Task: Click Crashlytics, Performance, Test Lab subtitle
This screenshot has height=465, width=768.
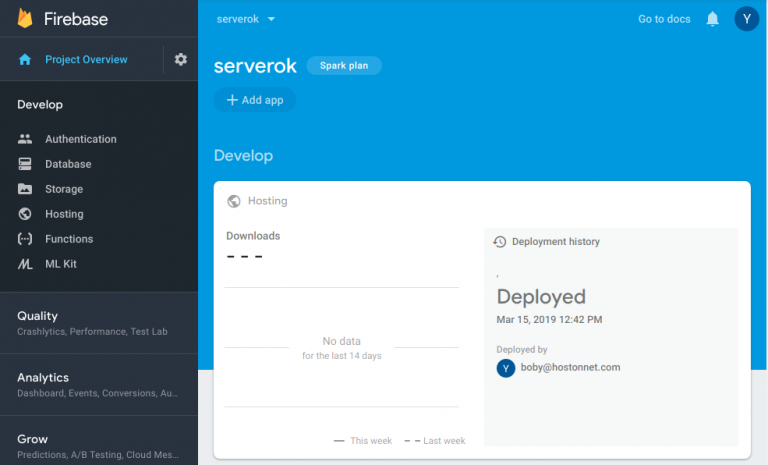Action: click(92, 332)
